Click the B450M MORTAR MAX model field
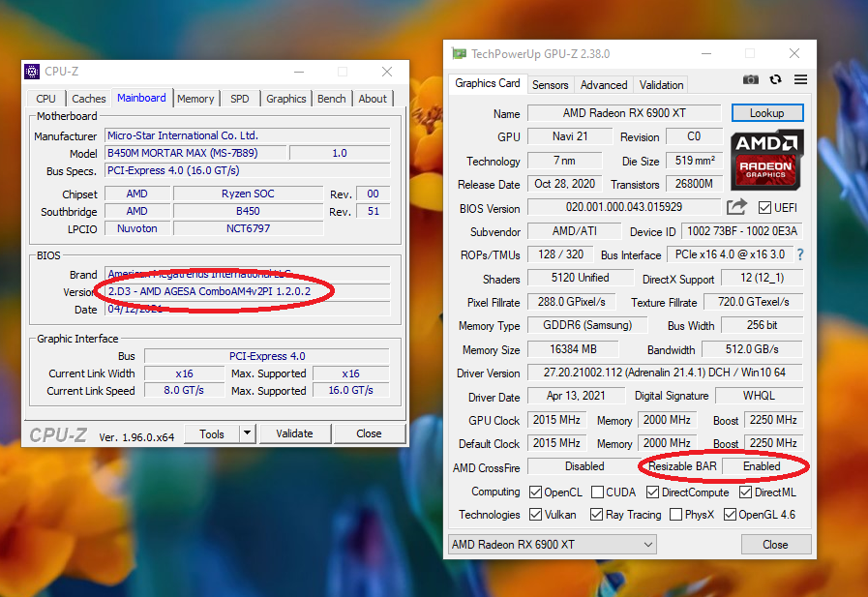 tap(196, 153)
